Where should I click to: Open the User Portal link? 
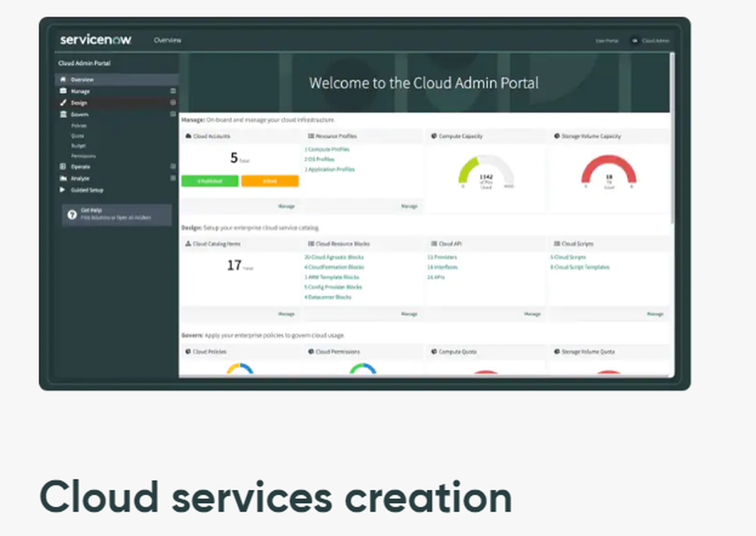coord(606,41)
